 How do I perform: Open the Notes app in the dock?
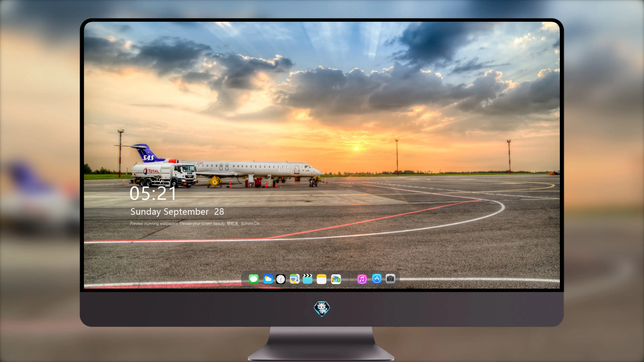[321, 279]
